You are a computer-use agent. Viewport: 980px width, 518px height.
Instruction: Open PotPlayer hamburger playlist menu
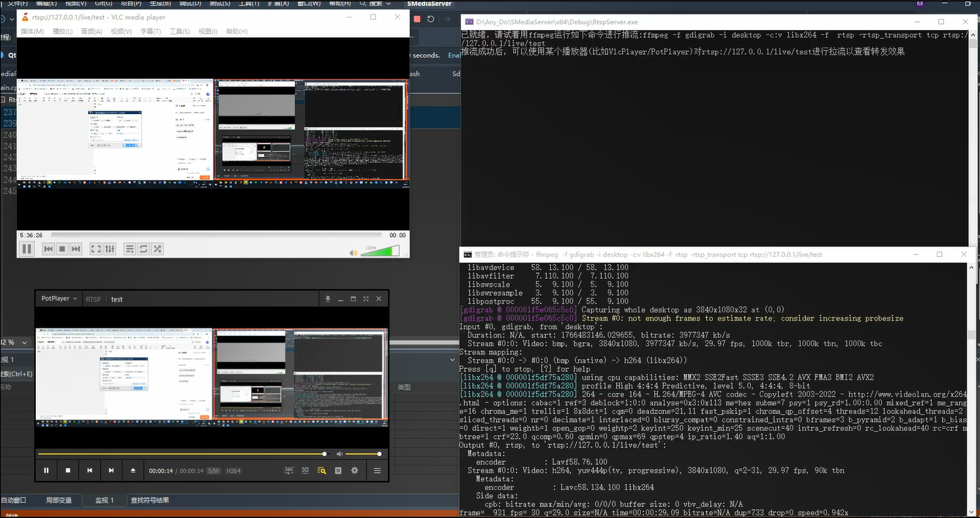pos(378,470)
